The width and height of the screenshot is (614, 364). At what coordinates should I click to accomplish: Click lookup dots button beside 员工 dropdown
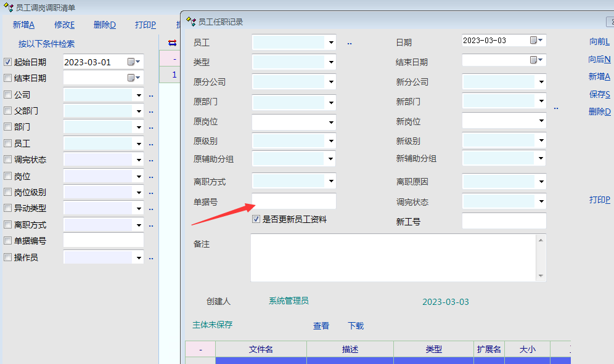coord(349,43)
